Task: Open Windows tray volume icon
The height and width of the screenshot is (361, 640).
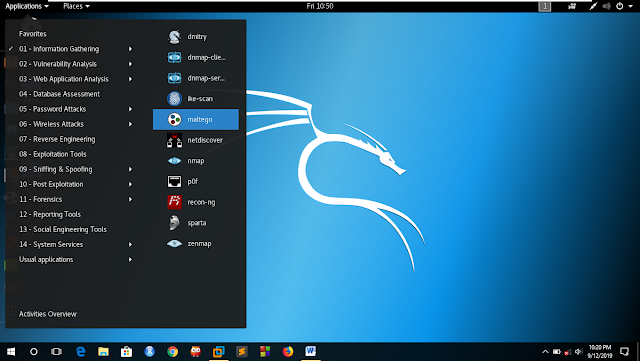Action: (x=578, y=352)
